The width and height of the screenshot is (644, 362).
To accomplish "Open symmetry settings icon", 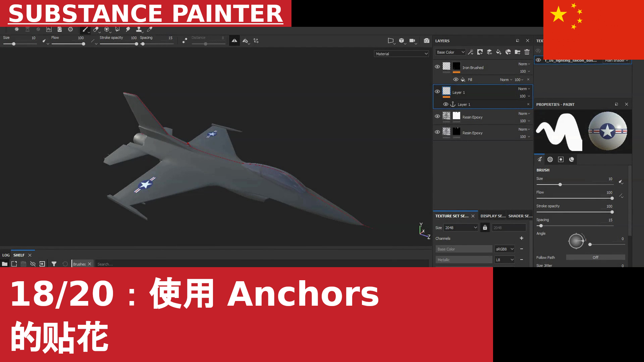I will tap(246, 41).
